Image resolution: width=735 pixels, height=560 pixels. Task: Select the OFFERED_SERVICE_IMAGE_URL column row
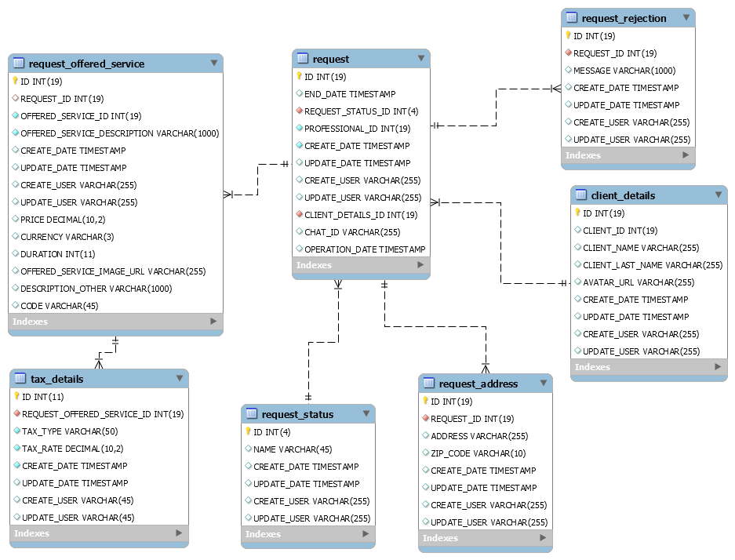[113, 271]
